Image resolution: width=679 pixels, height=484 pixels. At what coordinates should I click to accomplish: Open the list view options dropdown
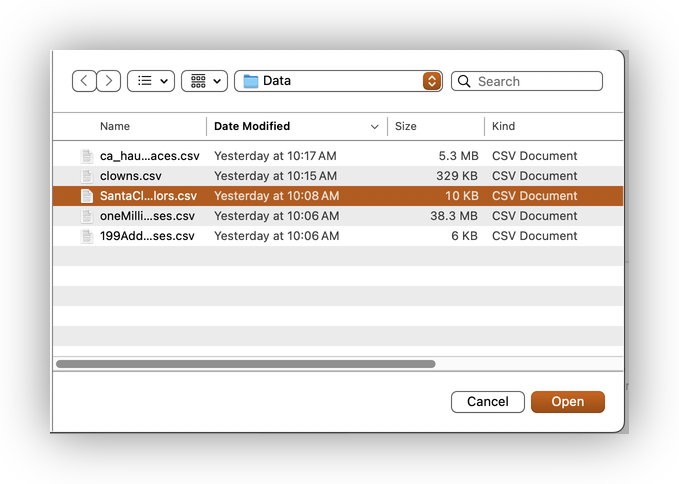tap(151, 81)
